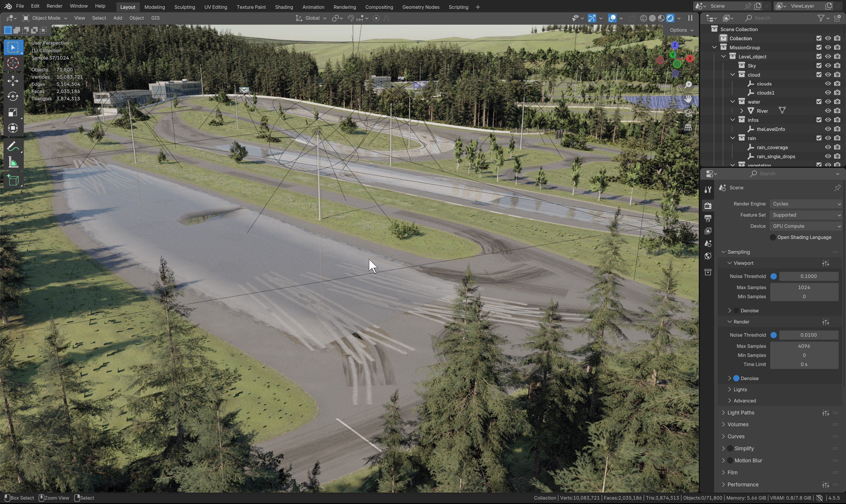
Task: Hide the Sky collection with its eye icon
Action: [828, 65]
